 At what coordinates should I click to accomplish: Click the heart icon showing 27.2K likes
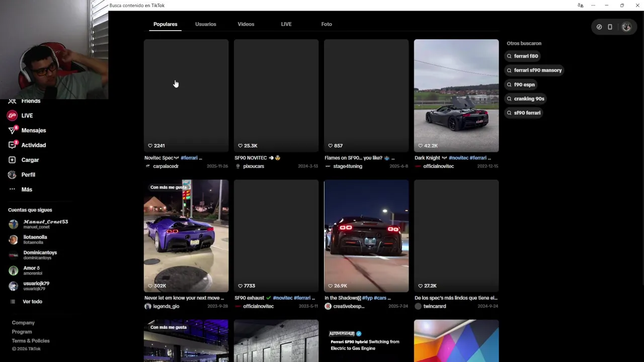420,286
